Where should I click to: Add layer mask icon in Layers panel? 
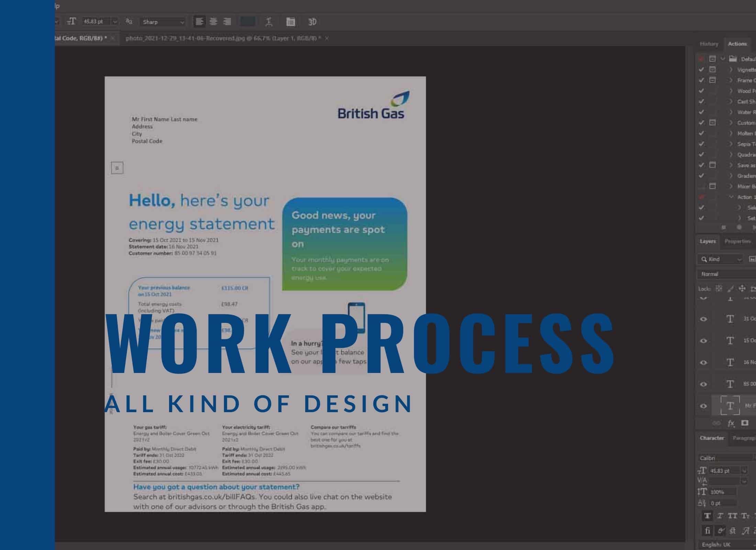click(745, 423)
